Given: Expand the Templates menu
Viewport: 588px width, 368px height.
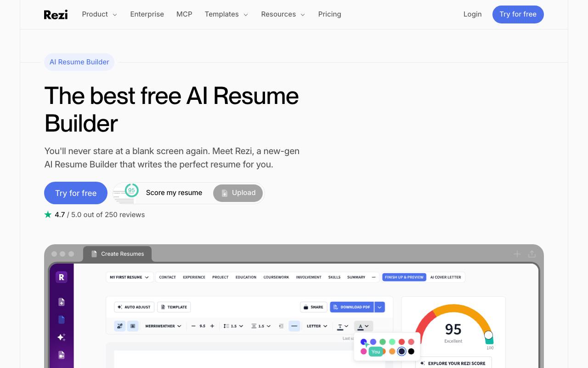Looking at the screenshot, I should (x=226, y=14).
